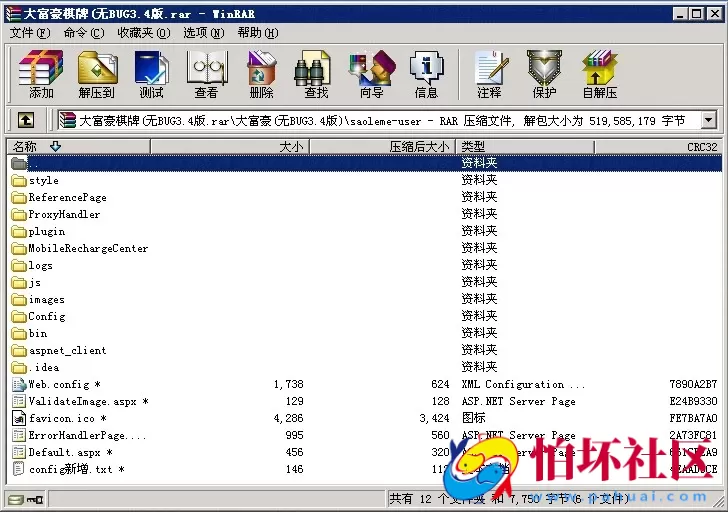Go up one folder level button
Viewport: 728px width, 512px height.
pos(26,121)
